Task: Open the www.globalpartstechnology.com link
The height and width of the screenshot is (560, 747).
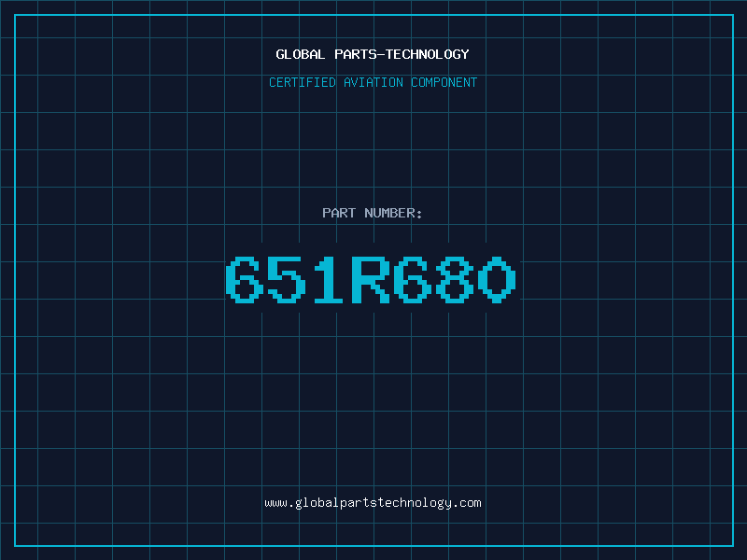Action: (373, 503)
